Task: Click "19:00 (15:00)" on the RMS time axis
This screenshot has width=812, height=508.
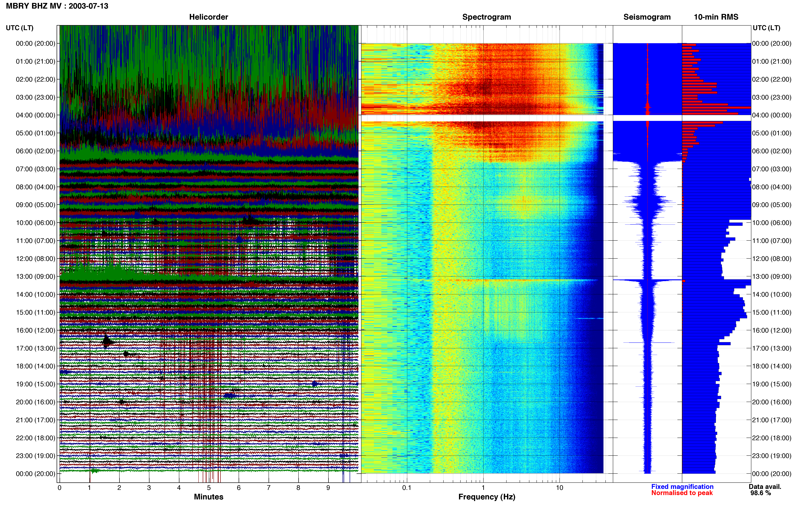Action: [772, 384]
